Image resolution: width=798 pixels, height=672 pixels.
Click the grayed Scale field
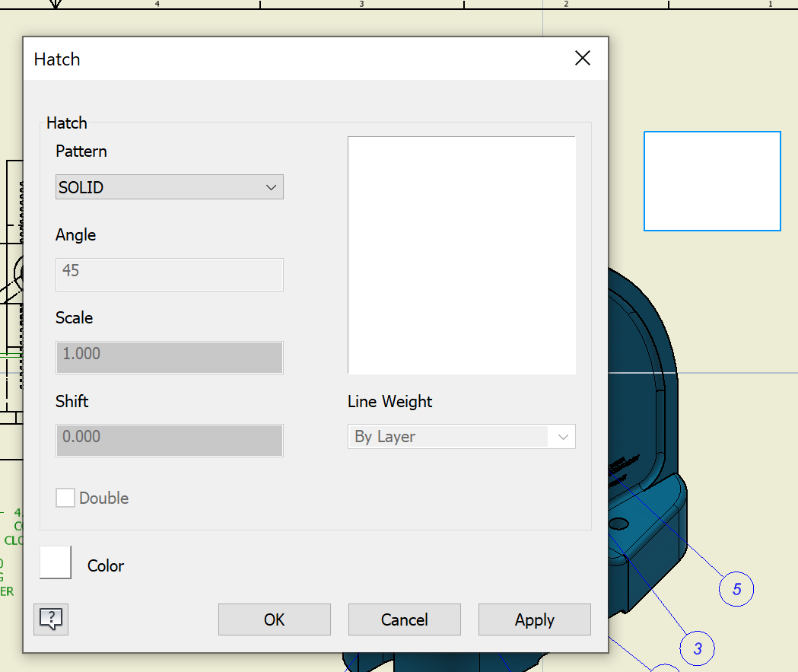click(x=169, y=357)
